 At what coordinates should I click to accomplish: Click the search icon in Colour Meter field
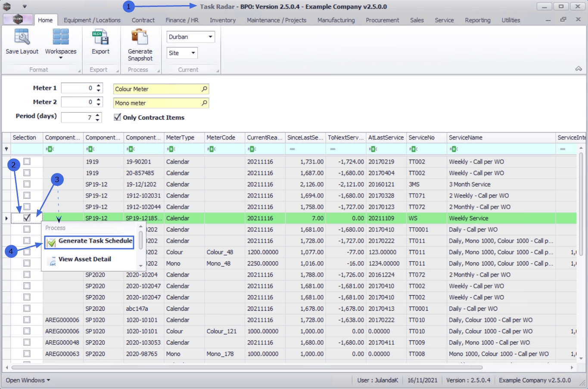coord(204,89)
